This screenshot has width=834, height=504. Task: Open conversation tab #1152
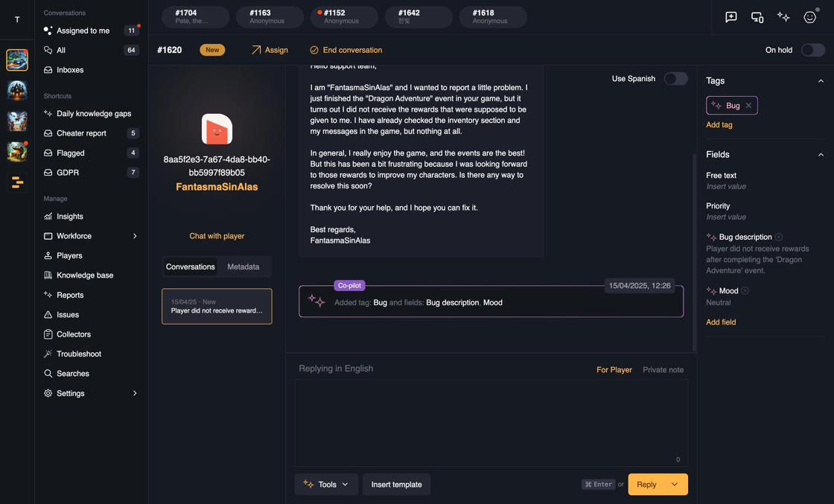[344, 16]
